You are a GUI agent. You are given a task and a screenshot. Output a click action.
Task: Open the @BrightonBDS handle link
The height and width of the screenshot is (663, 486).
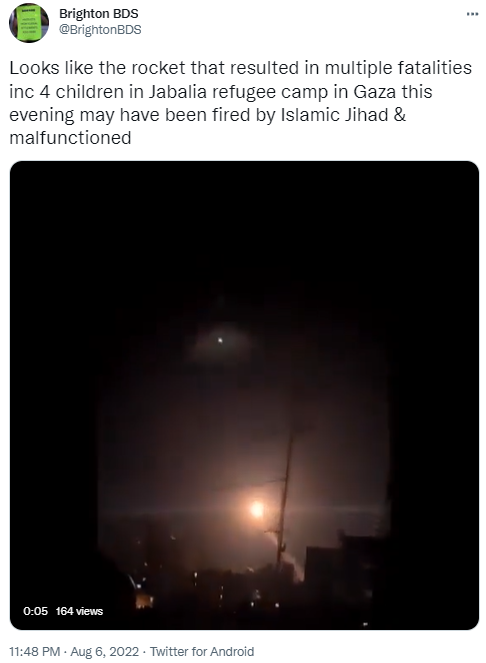click(x=100, y=30)
